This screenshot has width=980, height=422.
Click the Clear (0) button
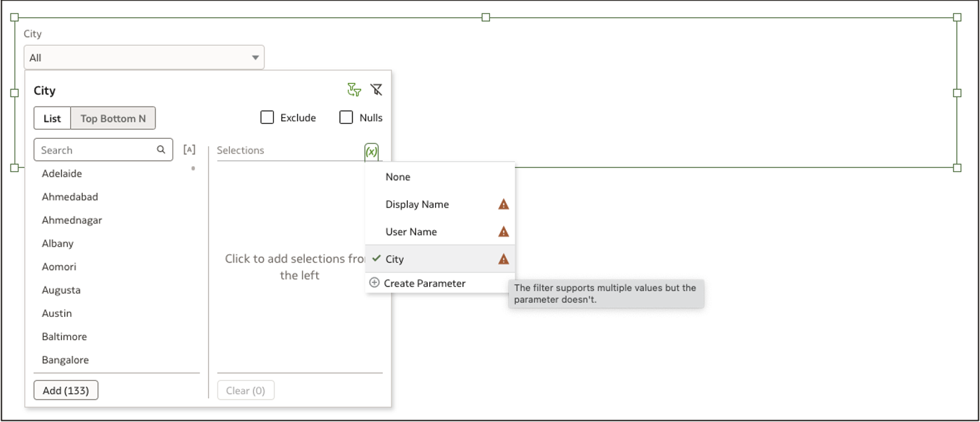coord(246,390)
